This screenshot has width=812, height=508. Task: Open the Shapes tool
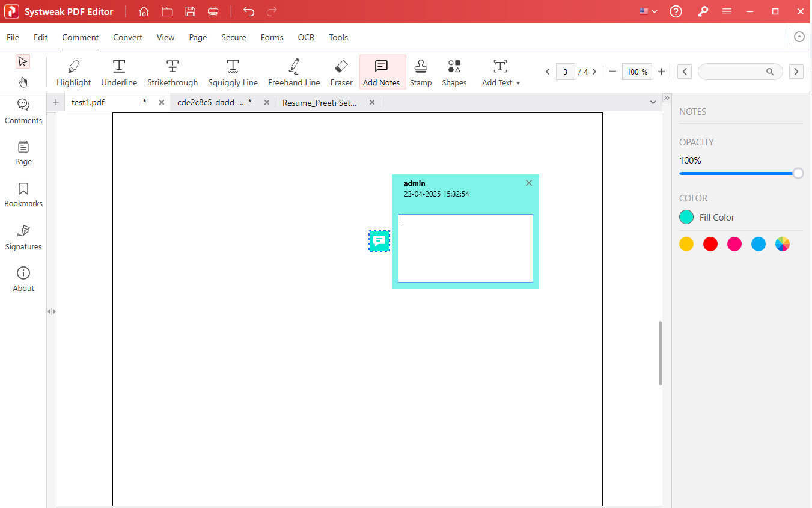coord(454,72)
